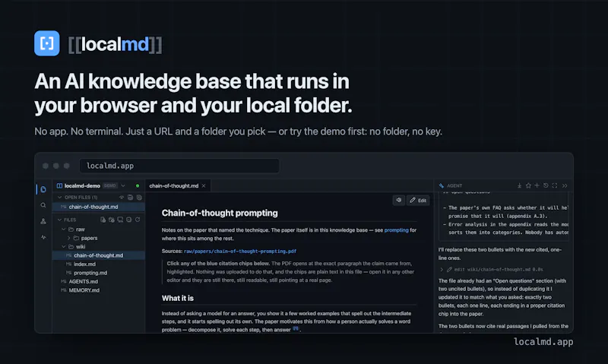Click the localmd logo icon
The image size is (608, 364).
(x=47, y=43)
